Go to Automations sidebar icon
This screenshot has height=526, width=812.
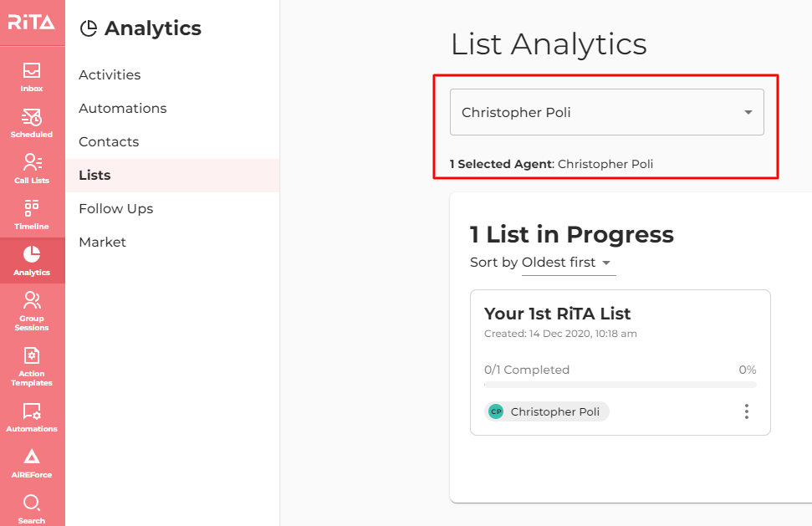(x=32, y=417)
